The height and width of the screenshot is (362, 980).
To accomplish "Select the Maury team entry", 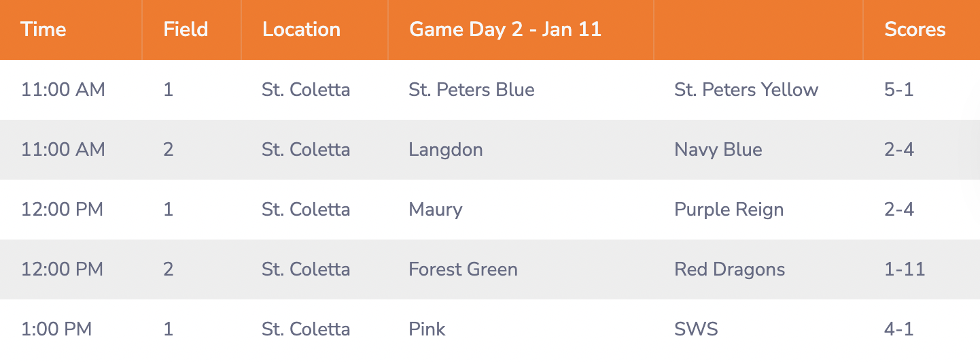I will (x=436, y=210).
